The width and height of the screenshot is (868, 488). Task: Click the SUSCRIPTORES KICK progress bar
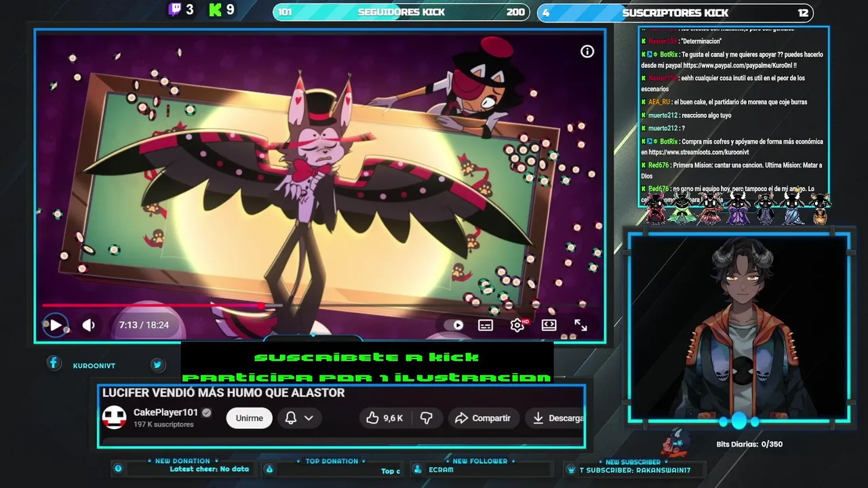[675, 12]
